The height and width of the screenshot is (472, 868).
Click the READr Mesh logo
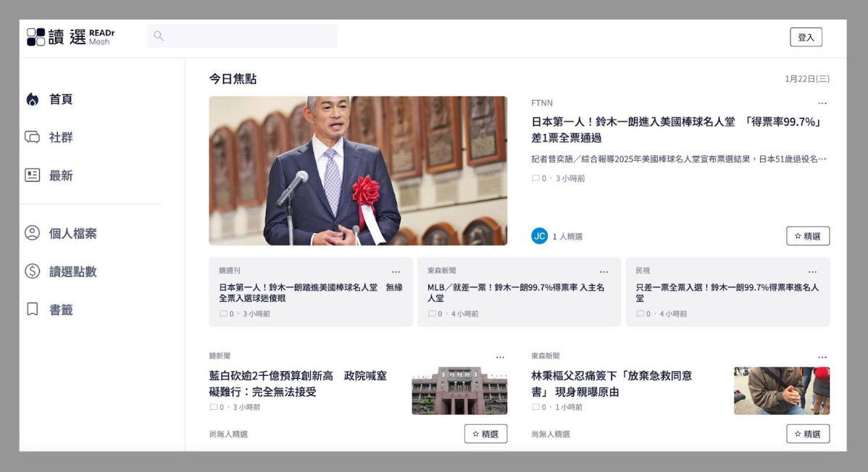(70, 37)
